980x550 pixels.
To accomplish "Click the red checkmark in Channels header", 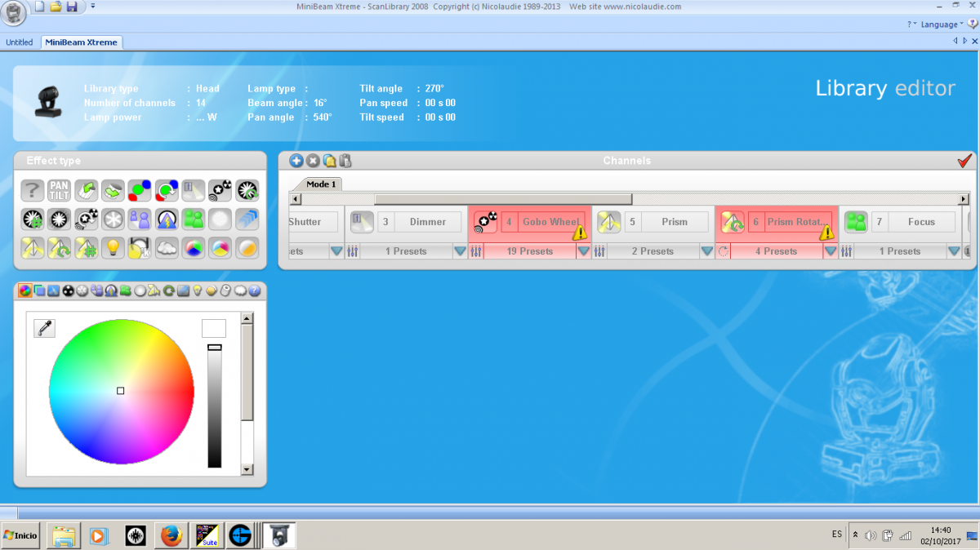I will pyautogui.click(x=964, y=161).
